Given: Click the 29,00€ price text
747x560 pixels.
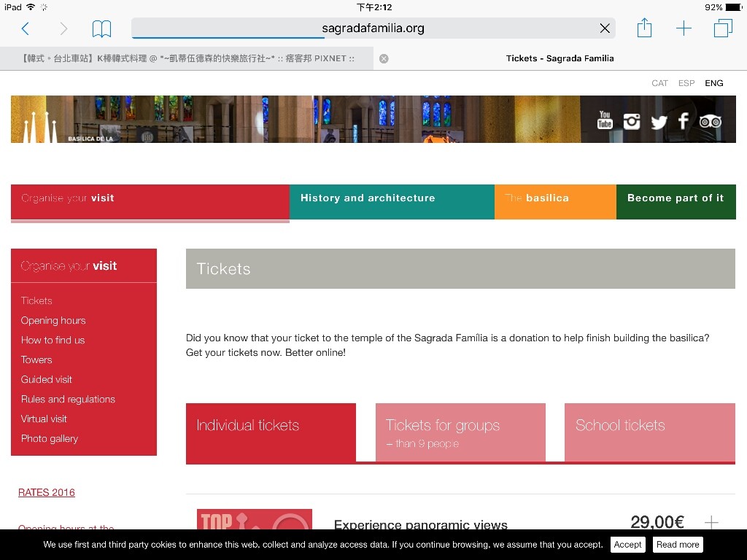Looking at the screenshot, I should pyautogui.click(x=657, y=522).
